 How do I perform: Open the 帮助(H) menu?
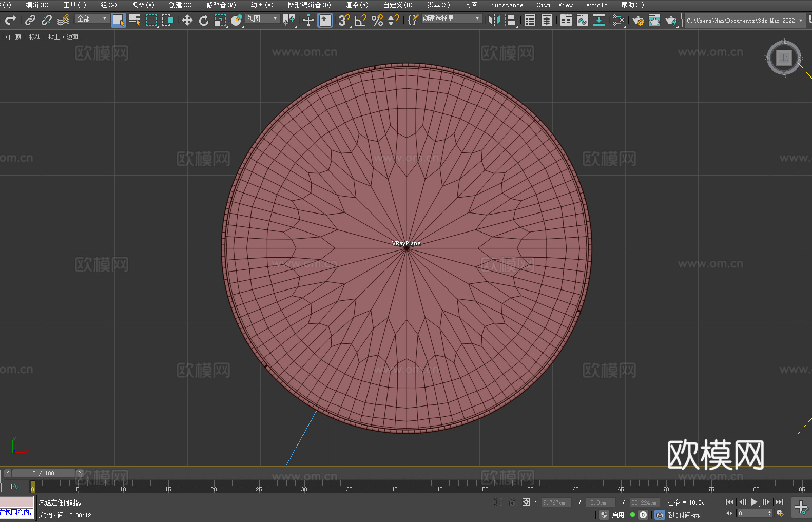[x=632, y=5]
